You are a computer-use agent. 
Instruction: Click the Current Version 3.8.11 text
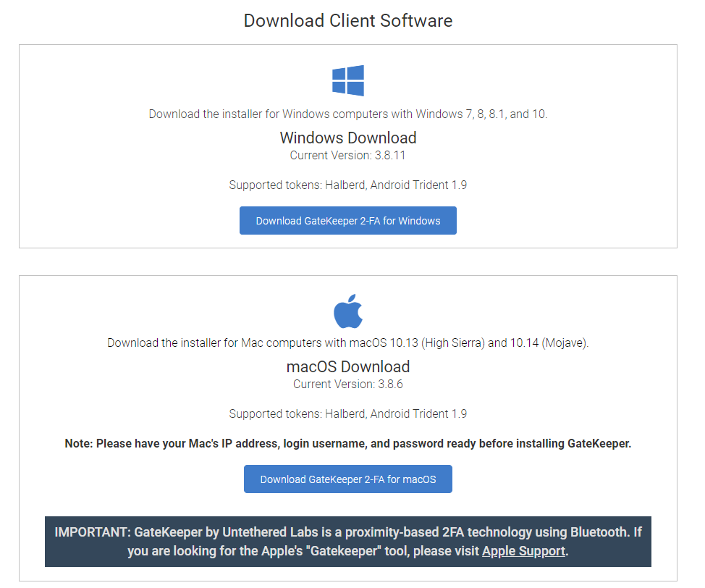(348, 155)
